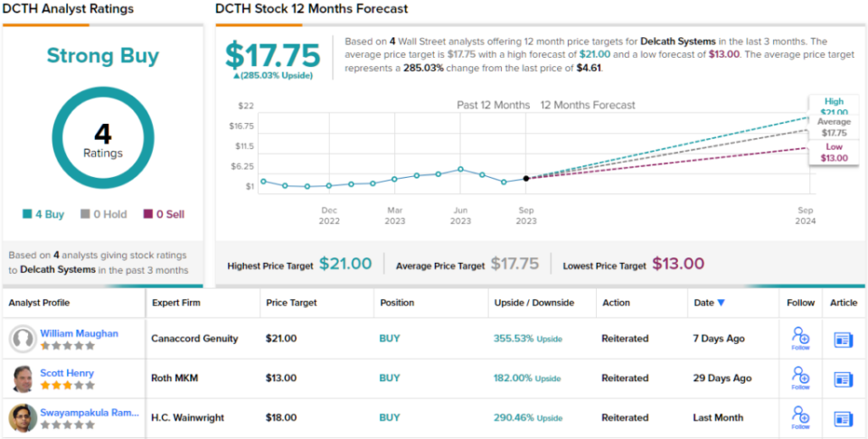The width and height of the screenshot is (868, 439).
Task: Click the Sep 2023 black point on chart
Action: [526, 178]
